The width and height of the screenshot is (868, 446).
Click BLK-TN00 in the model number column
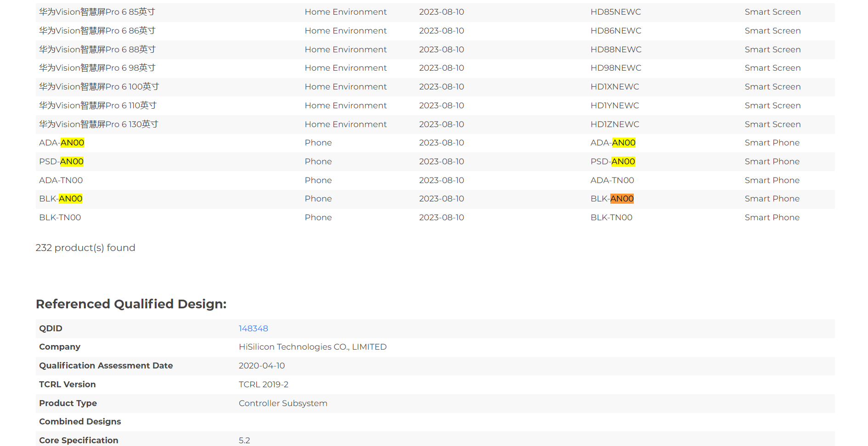[x=611, y=217]
